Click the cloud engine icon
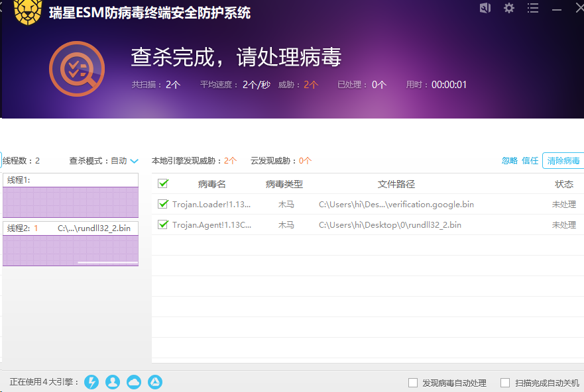This screenshot has height=392, width=584. pyautogui.click(x=134, y=382)
